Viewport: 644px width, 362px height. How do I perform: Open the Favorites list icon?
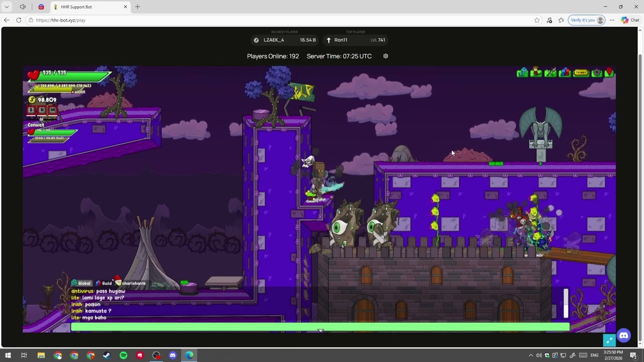coord(561,20)
